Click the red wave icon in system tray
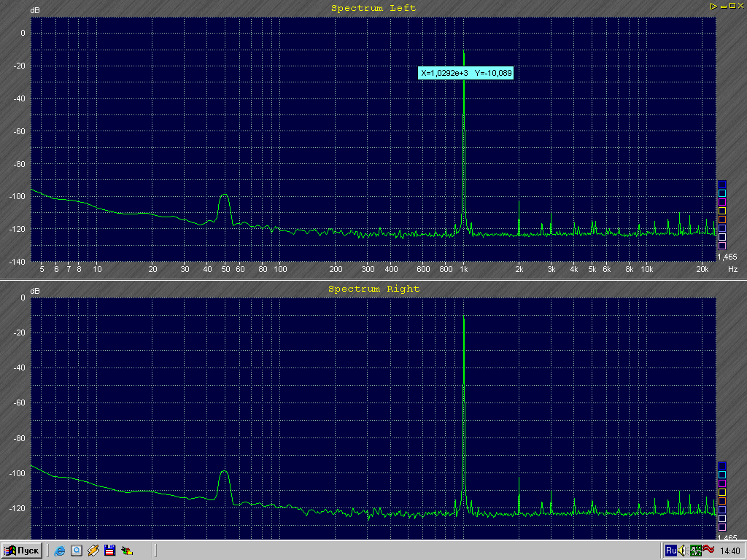 708,550
